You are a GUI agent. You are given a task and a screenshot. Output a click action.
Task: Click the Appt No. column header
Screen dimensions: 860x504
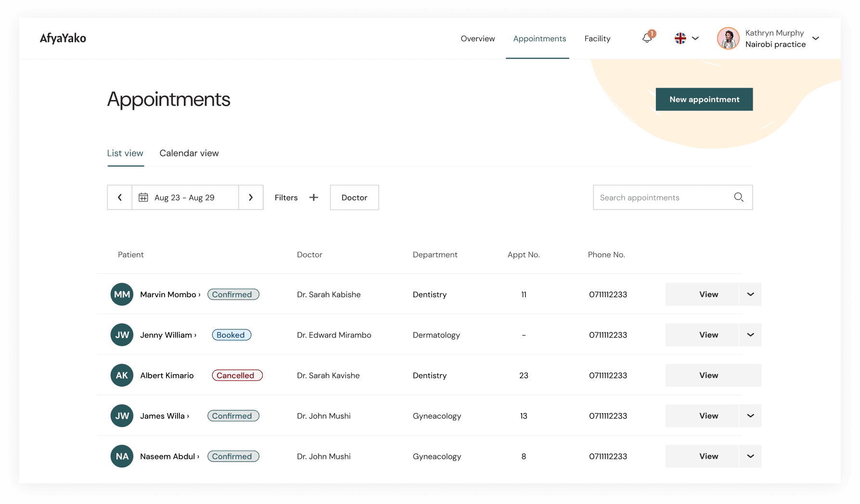click(x=524, y=254)
